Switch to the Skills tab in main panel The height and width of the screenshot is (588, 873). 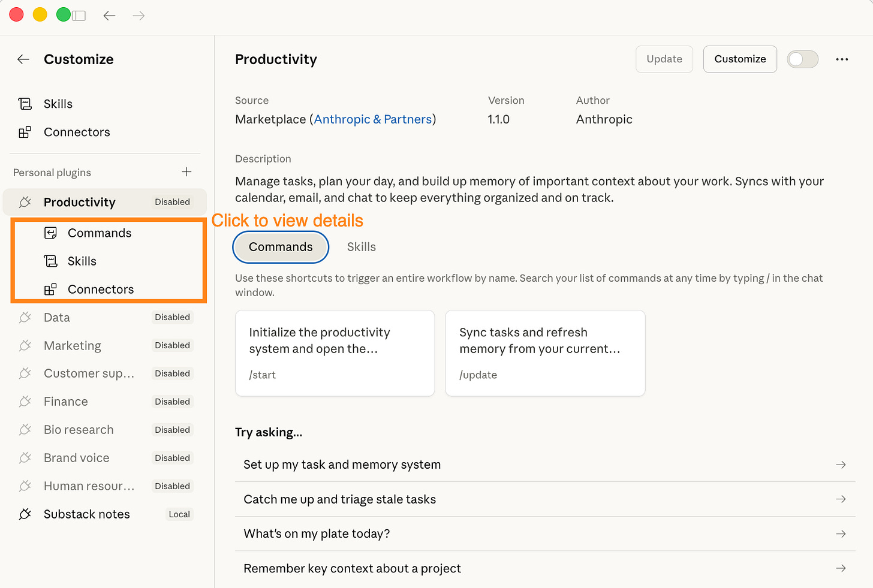362,247
